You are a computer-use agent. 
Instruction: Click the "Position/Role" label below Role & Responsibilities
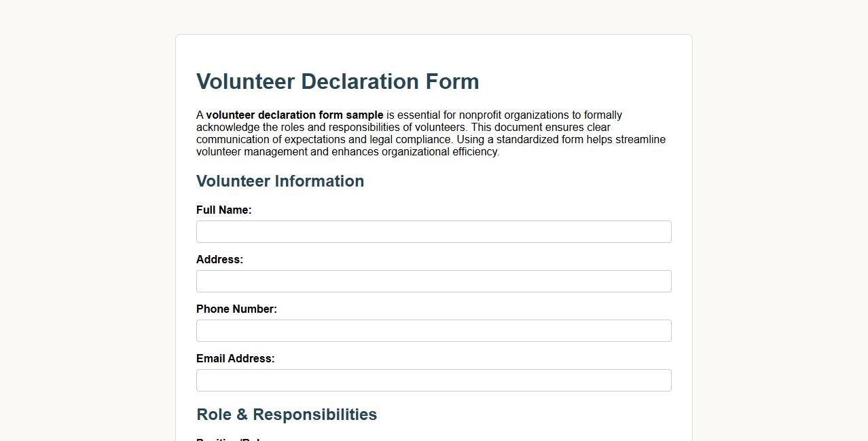point(224,438)
